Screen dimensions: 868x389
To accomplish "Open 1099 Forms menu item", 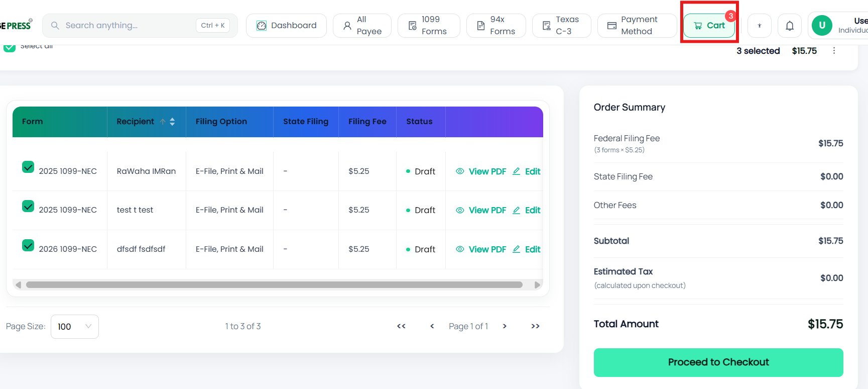I will [x=429, y=26].
